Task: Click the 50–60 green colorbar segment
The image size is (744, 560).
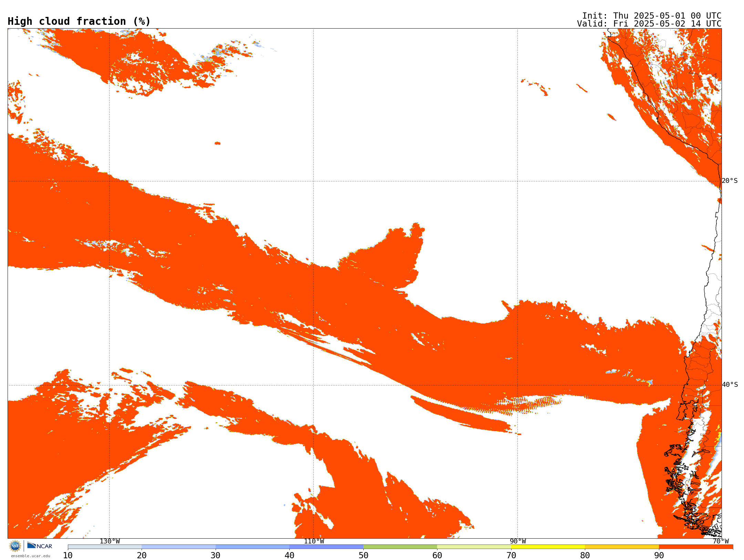Action: coord(400,547)
